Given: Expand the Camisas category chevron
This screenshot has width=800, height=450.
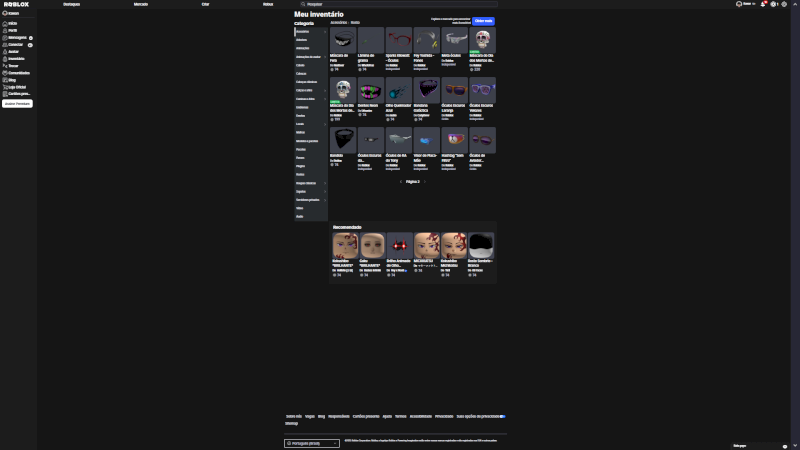Looking at the screenshot, I should pyautogui.click(x=325, y=99).
